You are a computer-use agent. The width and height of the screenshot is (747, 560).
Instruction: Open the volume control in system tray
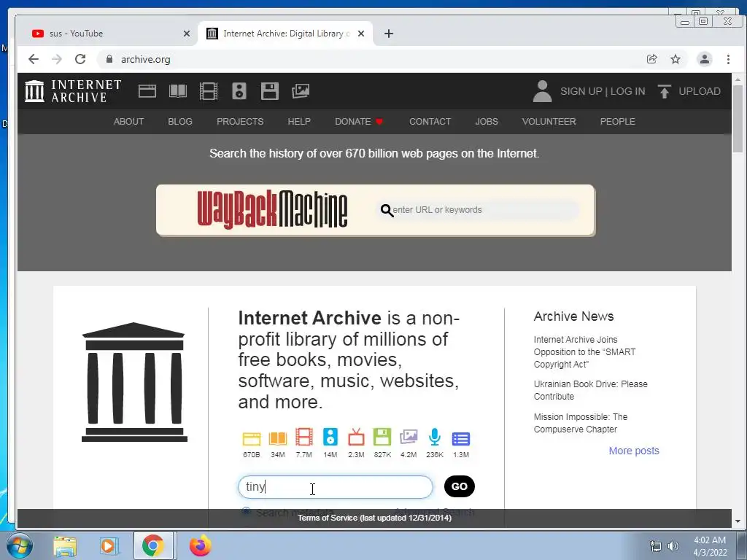click(673, 546)
